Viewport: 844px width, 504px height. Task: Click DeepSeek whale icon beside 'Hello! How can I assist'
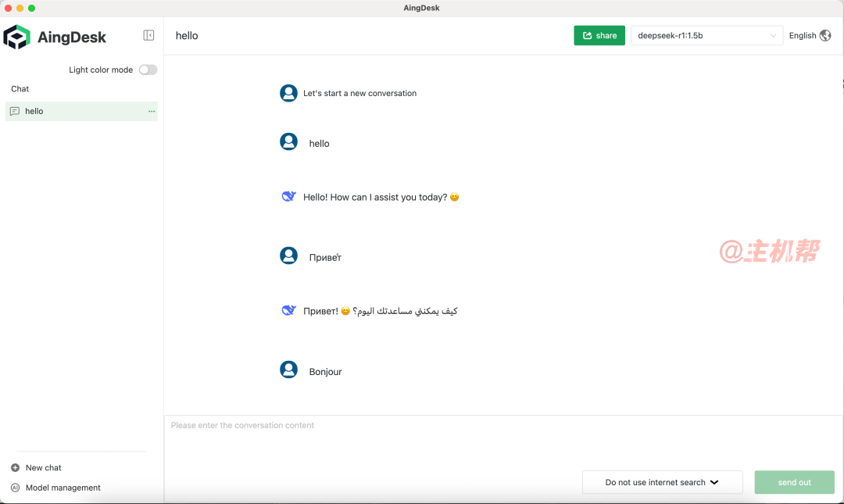pos(288,196)
